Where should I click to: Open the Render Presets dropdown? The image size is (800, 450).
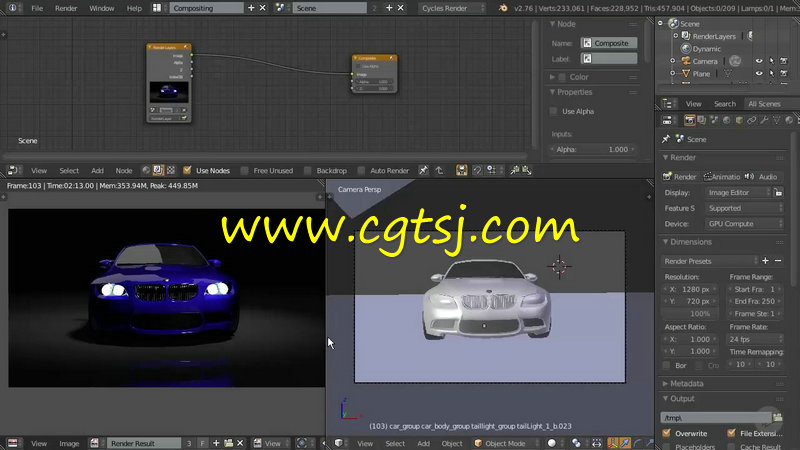710,261
